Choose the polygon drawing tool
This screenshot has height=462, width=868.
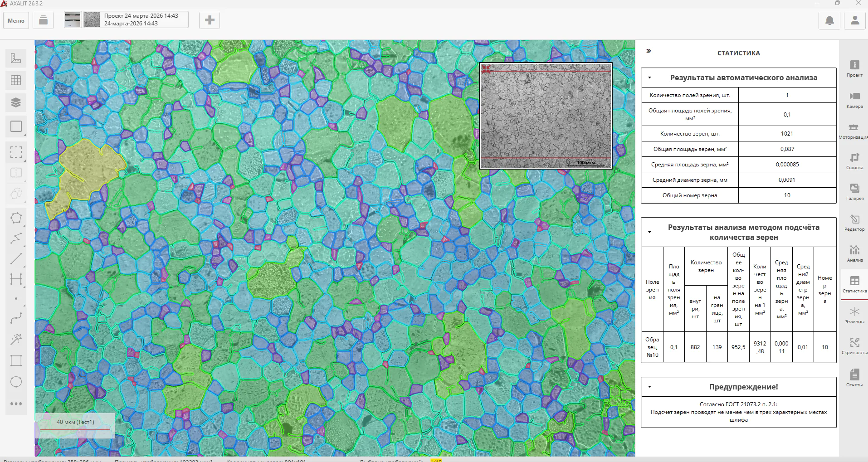(16, 218)
